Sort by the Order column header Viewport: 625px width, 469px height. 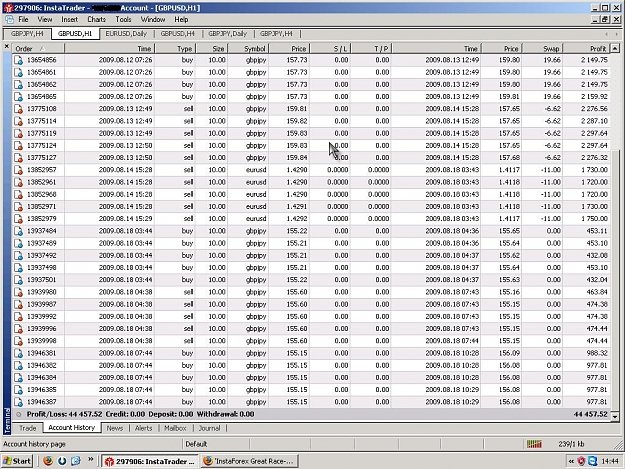38,49
